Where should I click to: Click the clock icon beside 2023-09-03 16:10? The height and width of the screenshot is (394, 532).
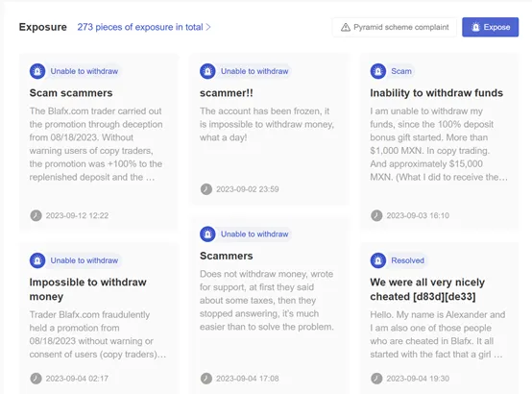[376, 215]
